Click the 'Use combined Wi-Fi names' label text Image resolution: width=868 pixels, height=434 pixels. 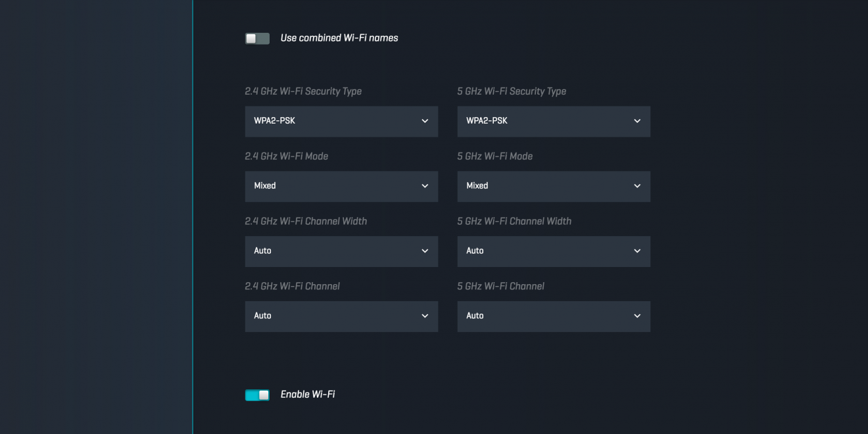[339, 38]
